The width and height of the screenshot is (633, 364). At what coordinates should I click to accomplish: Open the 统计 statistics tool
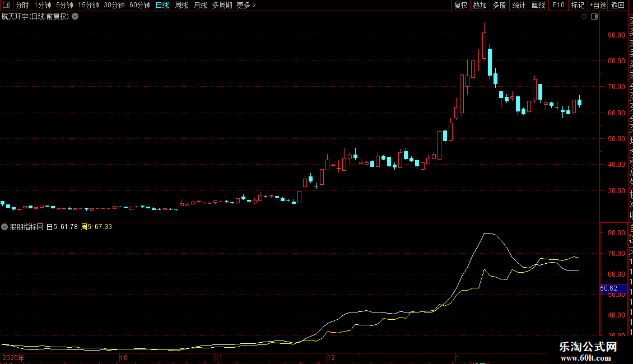(519, 5)
